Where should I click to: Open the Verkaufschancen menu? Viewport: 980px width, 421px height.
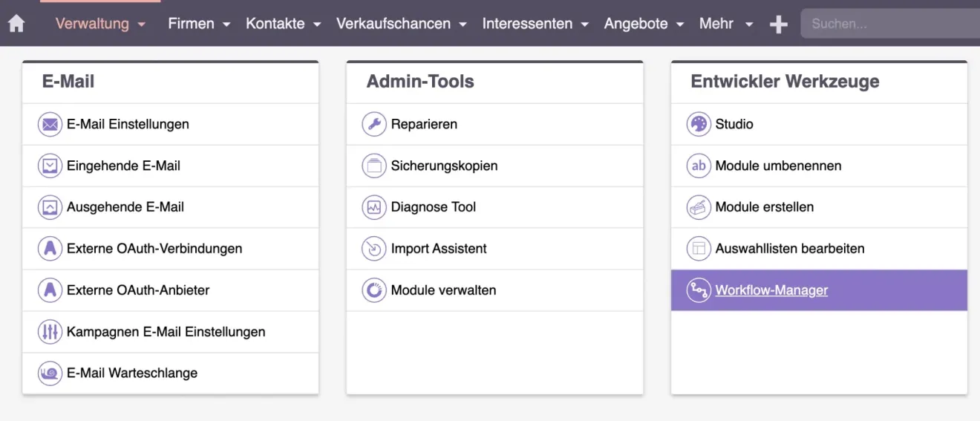pyautogui.click(x=393, y=24)
